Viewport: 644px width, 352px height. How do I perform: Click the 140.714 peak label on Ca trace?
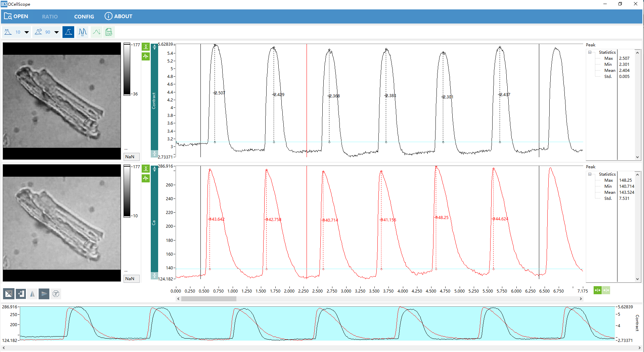(x=331, y=220)
